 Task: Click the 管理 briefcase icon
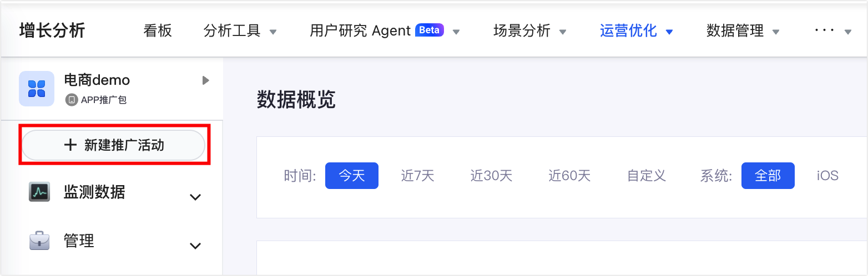coord(39,241)
